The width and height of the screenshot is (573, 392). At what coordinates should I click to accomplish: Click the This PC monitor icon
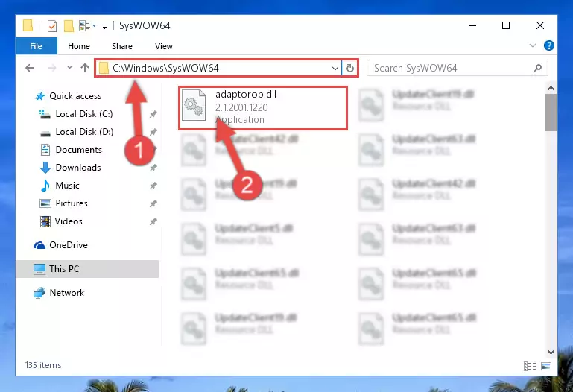point(39,269)
